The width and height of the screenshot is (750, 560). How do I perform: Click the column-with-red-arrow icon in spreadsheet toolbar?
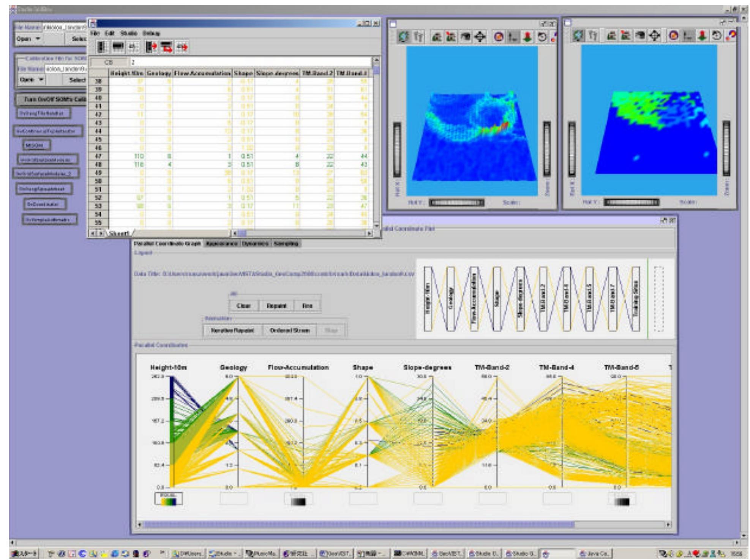tap(151, 47)
